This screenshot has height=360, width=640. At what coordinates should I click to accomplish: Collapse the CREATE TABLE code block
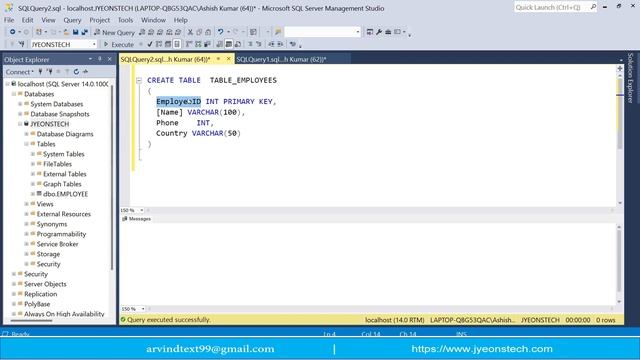tap(139, 80)
